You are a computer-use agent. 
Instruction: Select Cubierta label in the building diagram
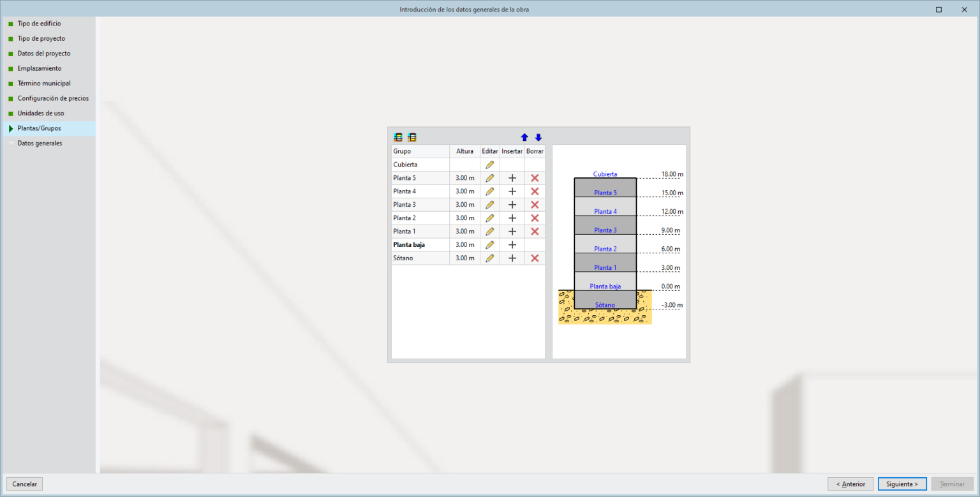coord(604,174)
